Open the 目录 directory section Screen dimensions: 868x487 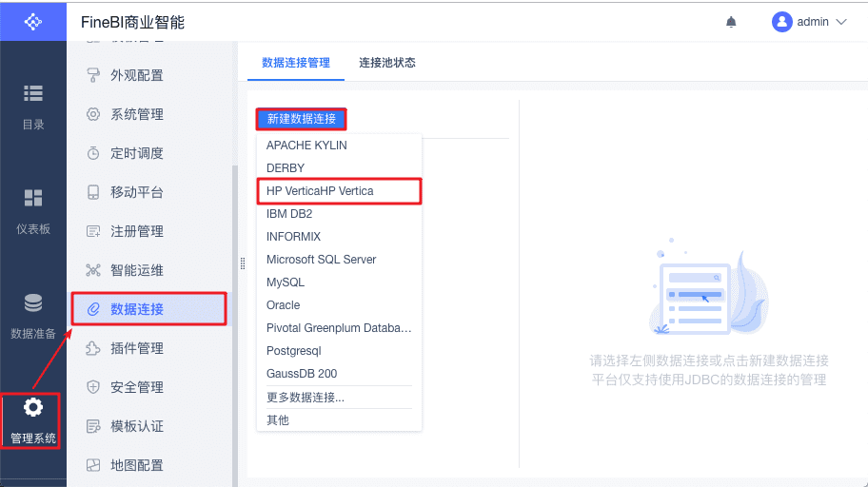[x=33, y=106]
